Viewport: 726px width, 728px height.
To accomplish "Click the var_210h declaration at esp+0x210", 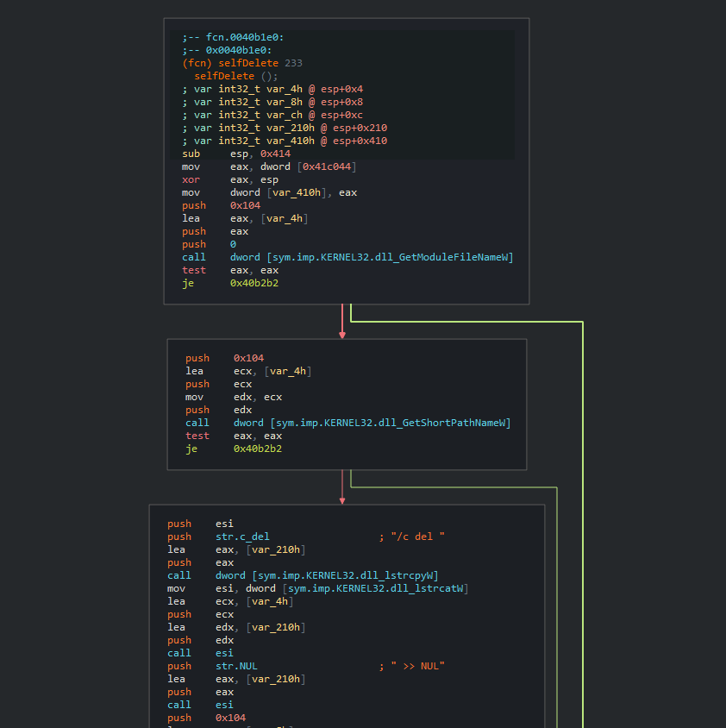I will coord(290,128).
